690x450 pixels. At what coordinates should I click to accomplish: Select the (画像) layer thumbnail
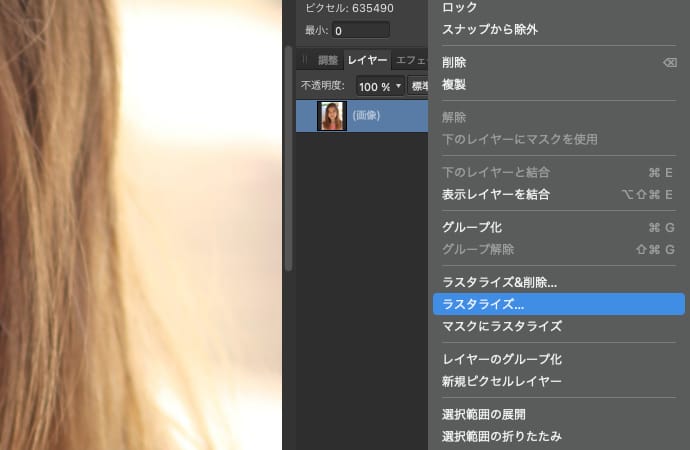[331, 116]
